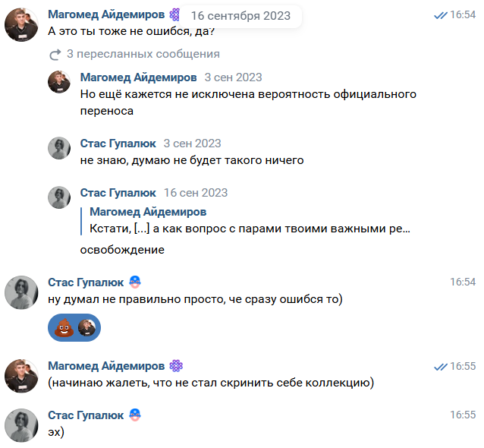Click the purple knot emoji status beside the top Магомед Айдемиров name
Viewport: 484px width, 448px height.
click(x=174, y=14)
